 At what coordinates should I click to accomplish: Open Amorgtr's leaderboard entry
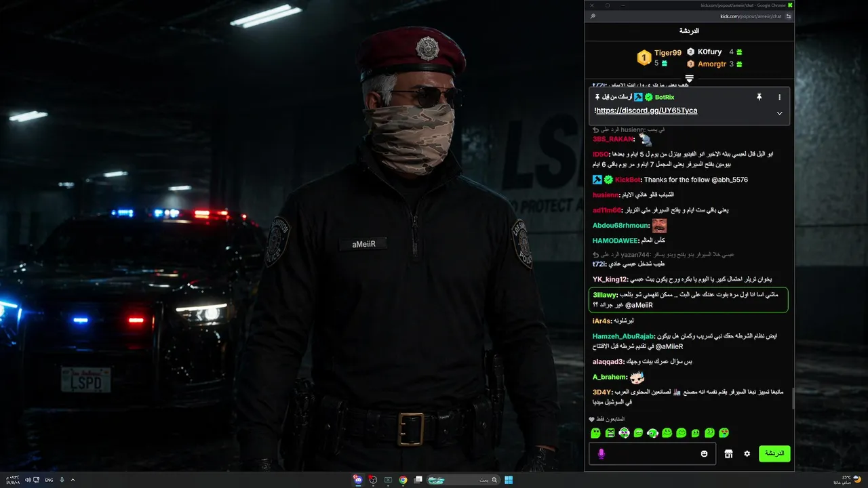(712, 64)
